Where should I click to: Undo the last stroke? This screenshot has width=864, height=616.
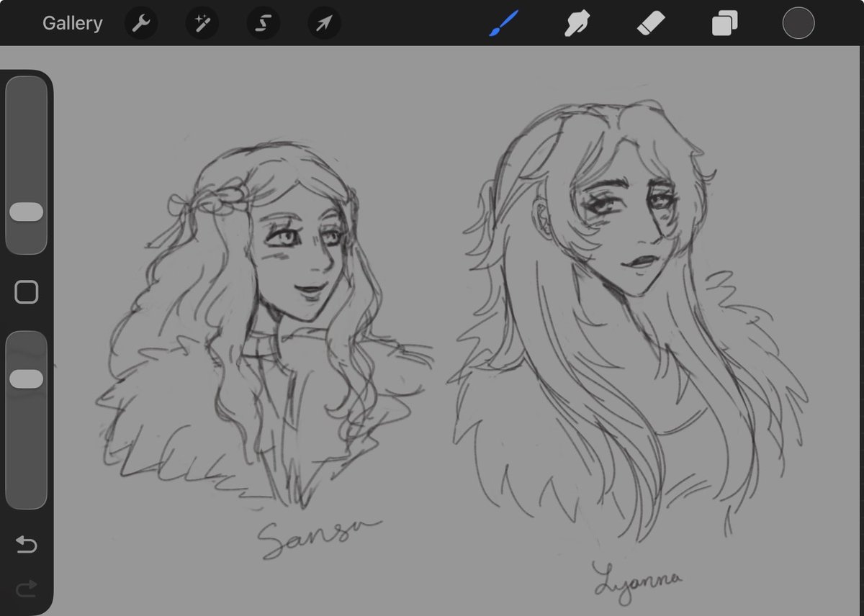(27, 545)
